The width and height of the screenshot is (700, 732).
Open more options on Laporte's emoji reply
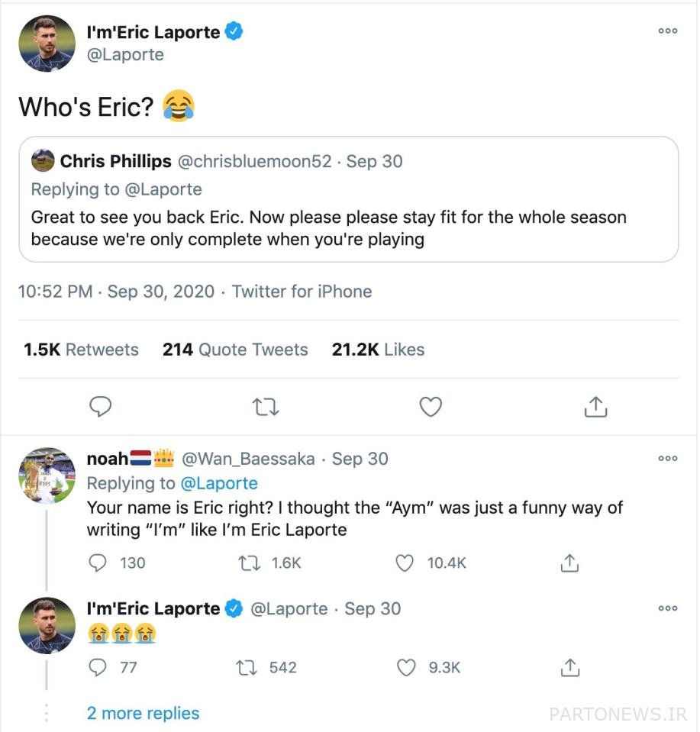coord(668,608)
